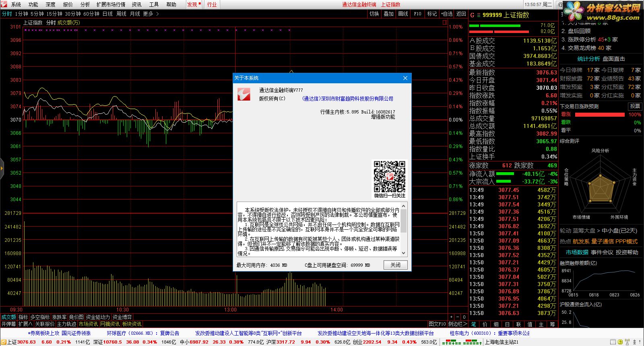Viewport: 644px width, 346px height.
Task: Click the scroll-down arrow in the disclaimer box
Action: pos(404,253)
